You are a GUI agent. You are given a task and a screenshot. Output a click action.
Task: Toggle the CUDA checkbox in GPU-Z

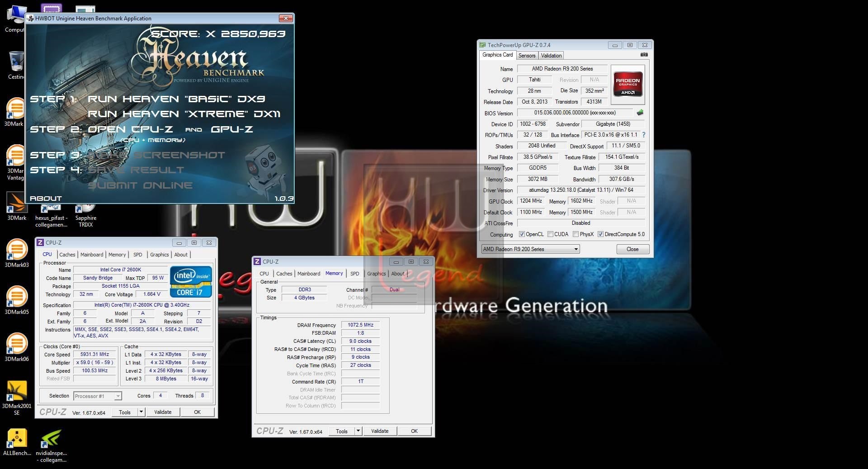[x=550, y=234]
